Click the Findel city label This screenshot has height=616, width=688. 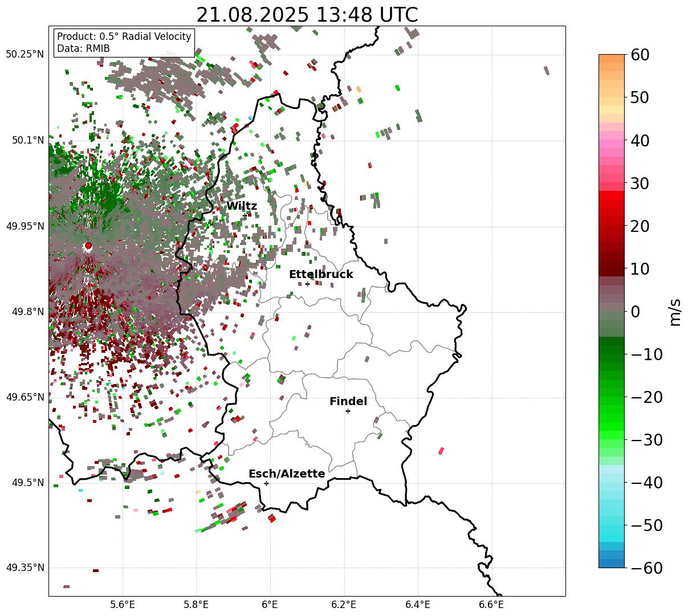click(x=348, y=402)
